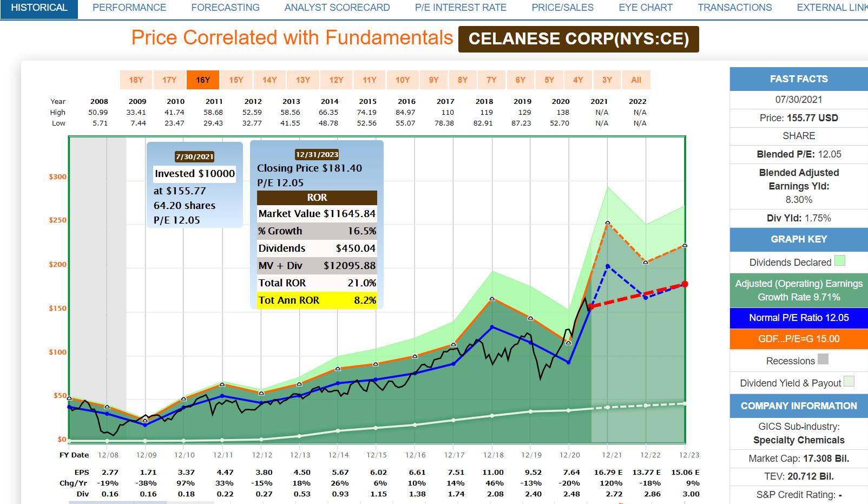Set chart range to 9Y
Viewport: 868px width, 504px height.
point(434,80)
